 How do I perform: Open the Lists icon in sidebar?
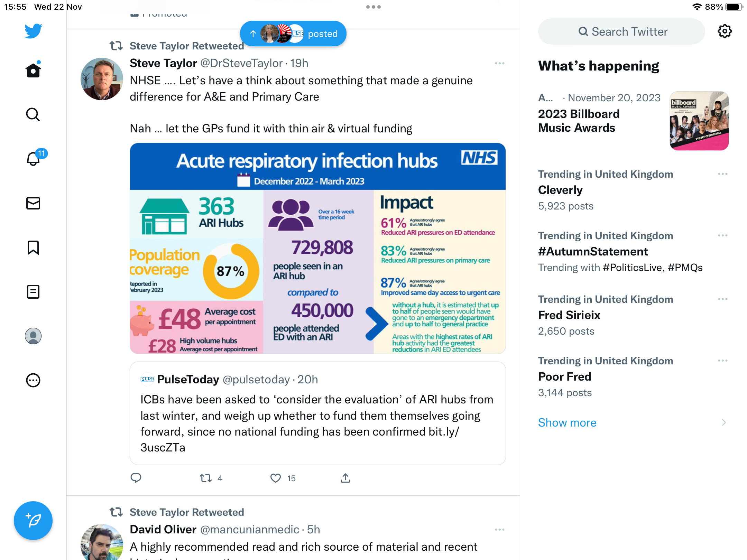33,292
